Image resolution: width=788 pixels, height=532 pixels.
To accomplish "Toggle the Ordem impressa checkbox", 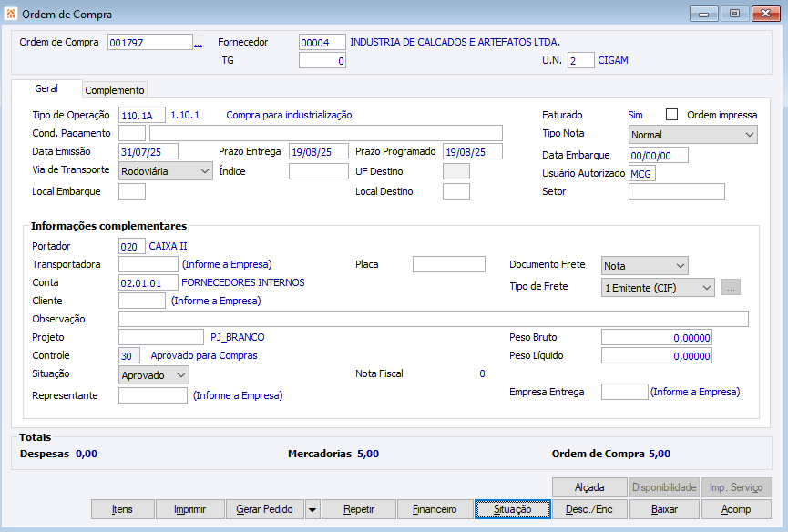I will 671,115.
